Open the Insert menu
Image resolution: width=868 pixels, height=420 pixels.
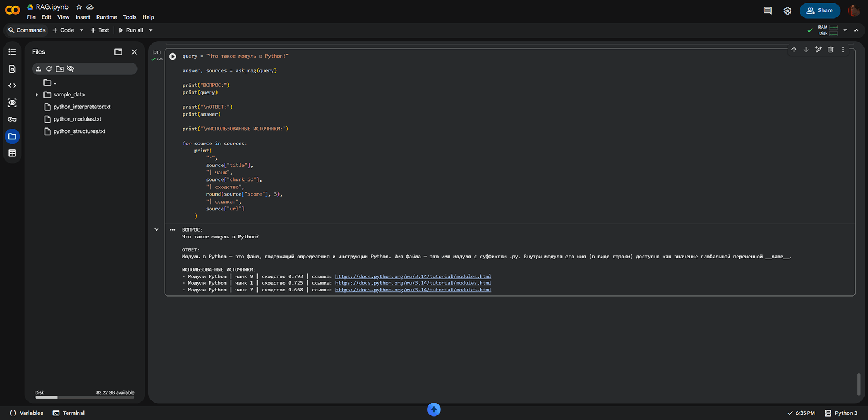tap(83, 17)
